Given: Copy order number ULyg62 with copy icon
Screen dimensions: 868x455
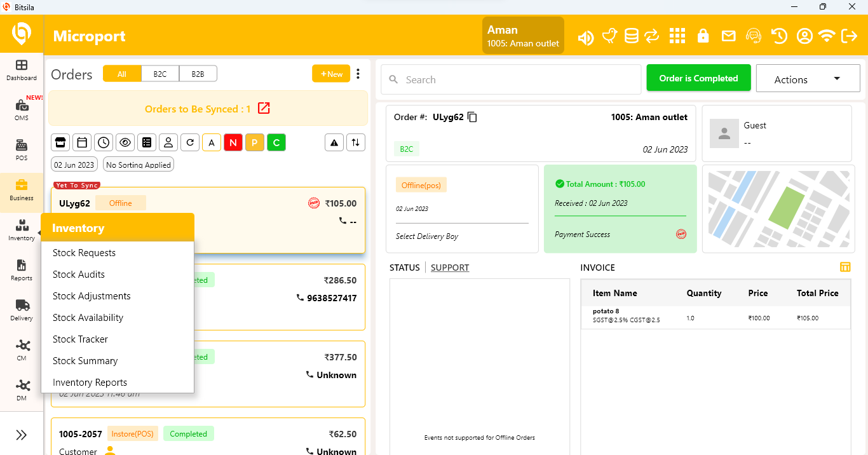Looking at the screenshot, I should (x=472, y=117).
